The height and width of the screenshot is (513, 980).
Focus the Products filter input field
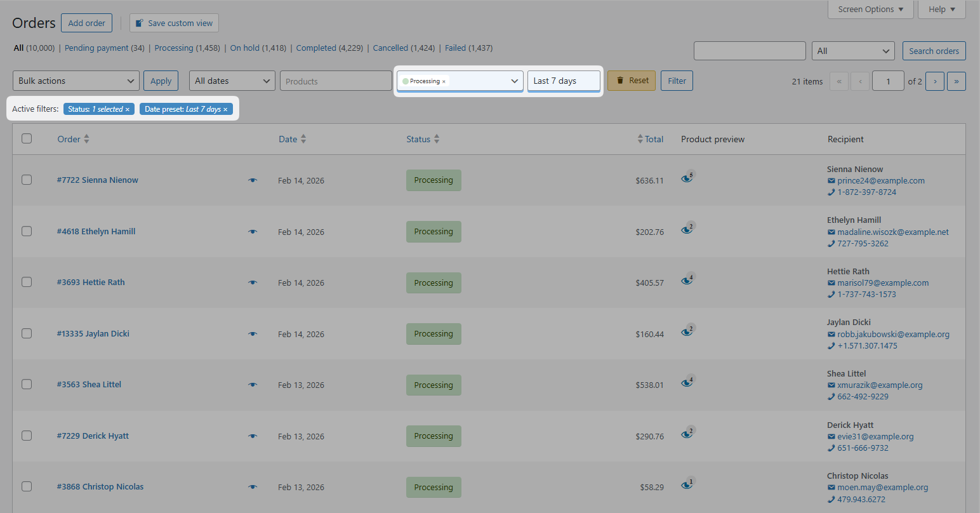[336, 81]
